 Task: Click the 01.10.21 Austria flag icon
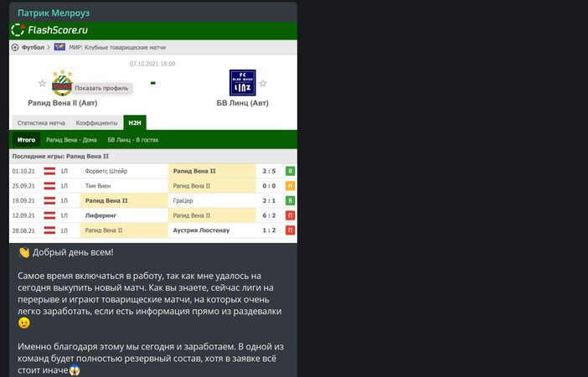(49, 171)
